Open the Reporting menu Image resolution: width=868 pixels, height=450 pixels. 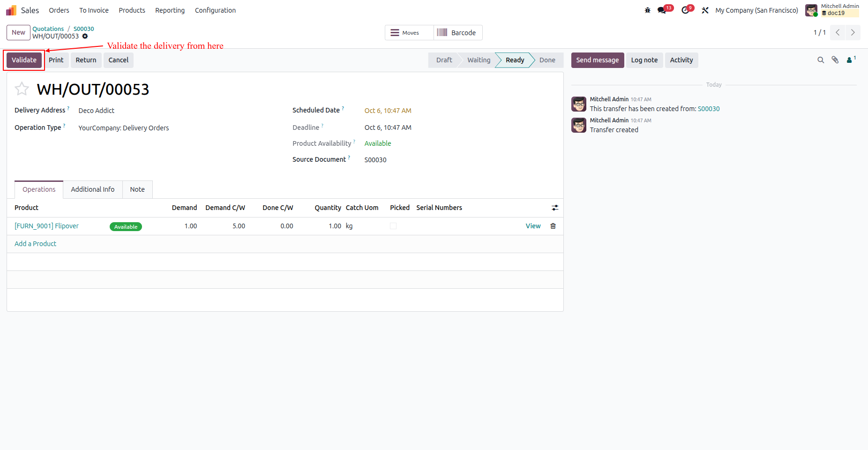point(170,10)
